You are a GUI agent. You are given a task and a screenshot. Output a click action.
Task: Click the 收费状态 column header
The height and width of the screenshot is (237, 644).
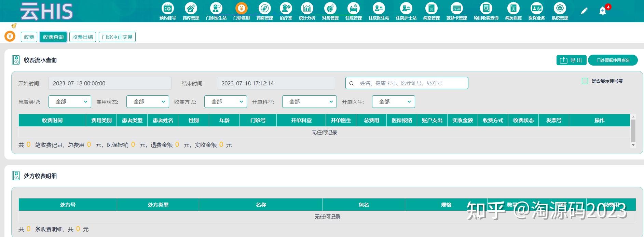tap(523, 120)
